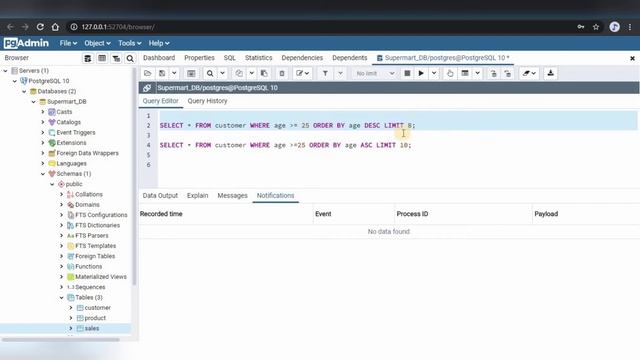
Task: Click the Browser tree horizontal scrollbar
Action: [x=61, y=340]
